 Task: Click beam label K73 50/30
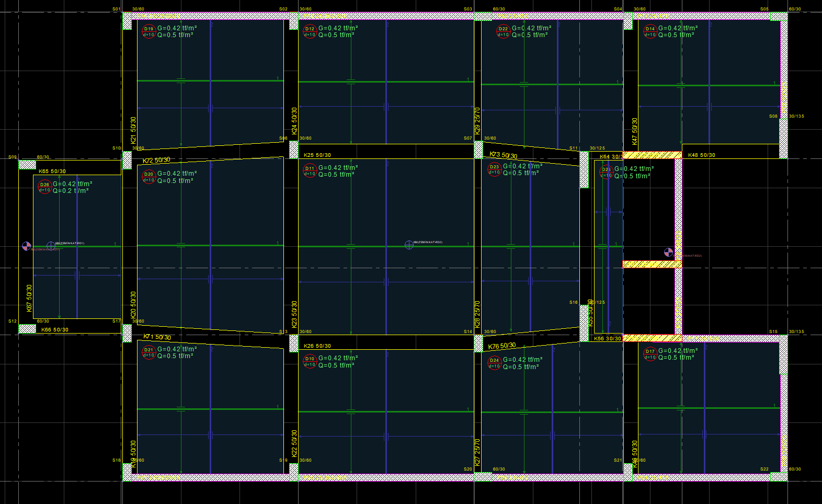(x=504, y=155)
